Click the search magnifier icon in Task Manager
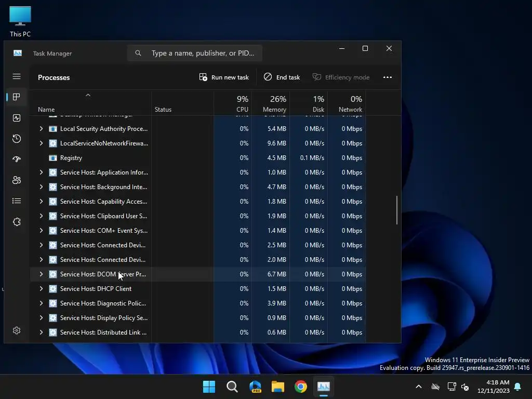This screenshot has width=532, height=399. point(138,54)
